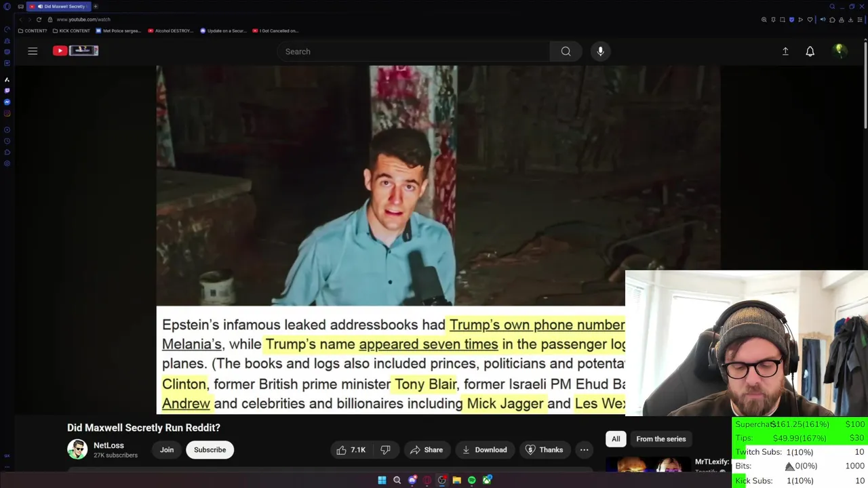Viewport: 868px width, 488px height.
Task: Open the blue ad-blocker shield icon
Action: point(791,20)
